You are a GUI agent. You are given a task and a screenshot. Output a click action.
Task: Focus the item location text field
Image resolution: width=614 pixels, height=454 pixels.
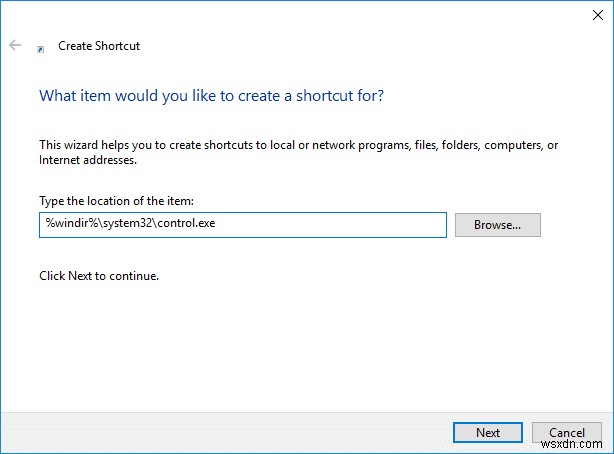242,225
